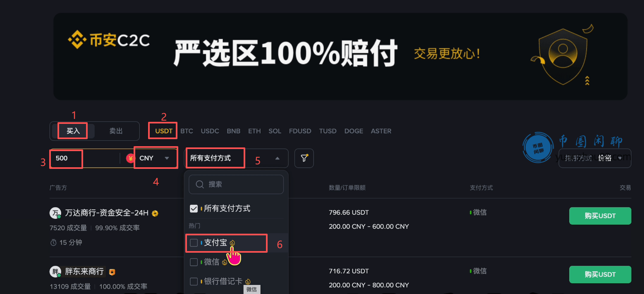Click the Binance C2C logo in banner
Image resolution: width=644 pixels, height=294 pixels.
point(109,41)
